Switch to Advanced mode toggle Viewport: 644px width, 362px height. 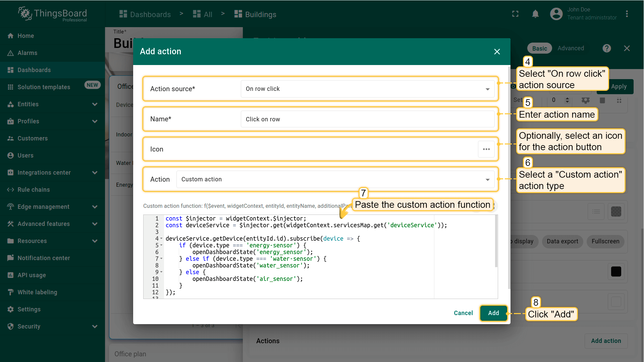coord(571,48)
